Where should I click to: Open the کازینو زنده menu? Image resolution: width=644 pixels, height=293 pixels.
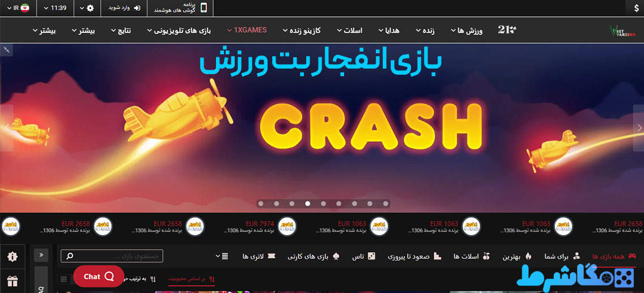point(302,31)
